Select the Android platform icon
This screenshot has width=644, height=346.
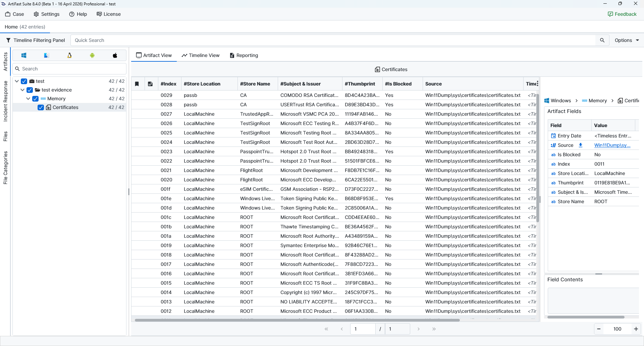point(92,55)
